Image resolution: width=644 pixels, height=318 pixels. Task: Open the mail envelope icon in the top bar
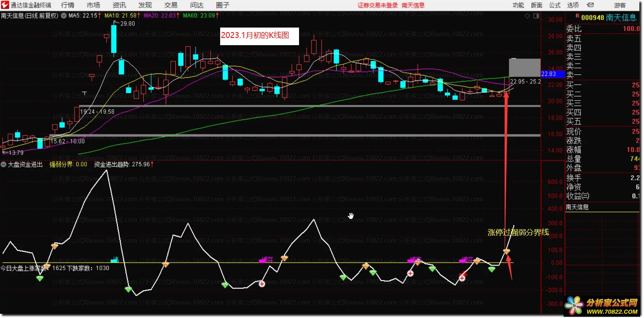(590, 5)
